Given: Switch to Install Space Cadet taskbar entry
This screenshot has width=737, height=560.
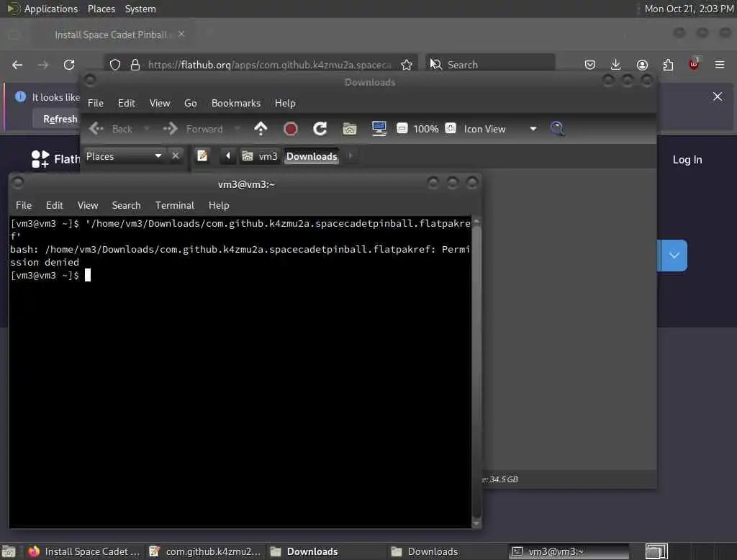Looking at the screenshot, I should [x=83, y=551].
